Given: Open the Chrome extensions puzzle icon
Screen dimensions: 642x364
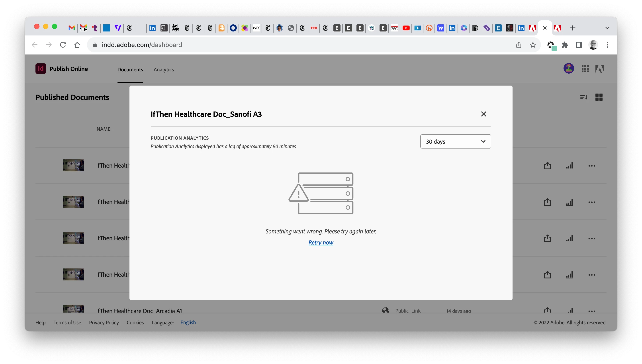Looking at the screenshot, I should point(565,45).
